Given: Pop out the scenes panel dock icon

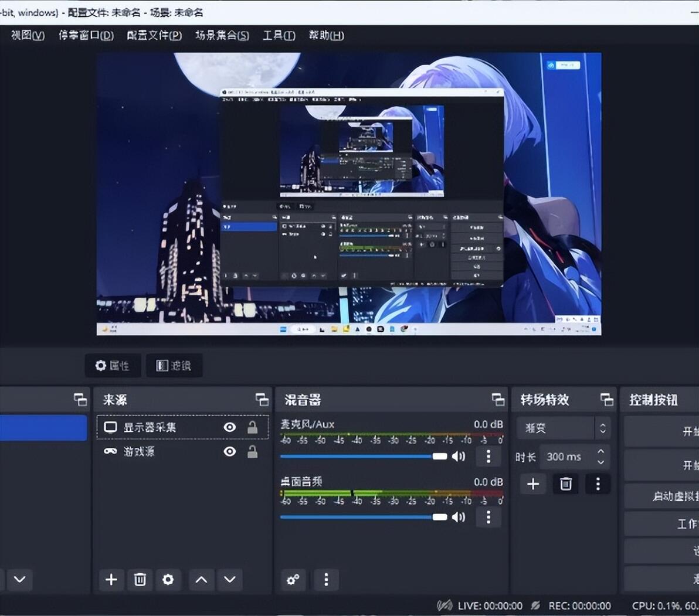Looking at the screenshot, I should point(80,400).
